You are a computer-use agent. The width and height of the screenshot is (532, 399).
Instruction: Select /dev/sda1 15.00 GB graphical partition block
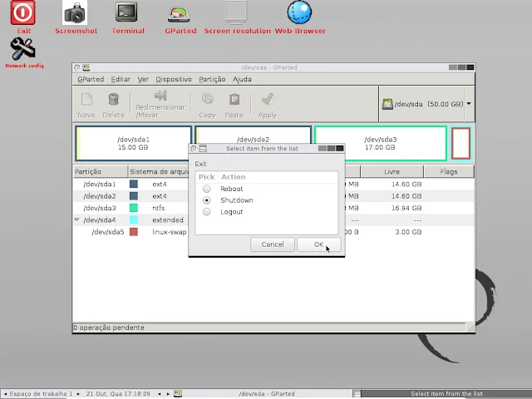point(133,143)
